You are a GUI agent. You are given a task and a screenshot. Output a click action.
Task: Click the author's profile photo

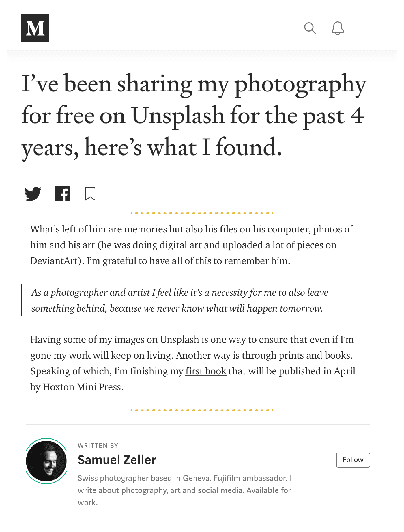click(x=46, y=461)
